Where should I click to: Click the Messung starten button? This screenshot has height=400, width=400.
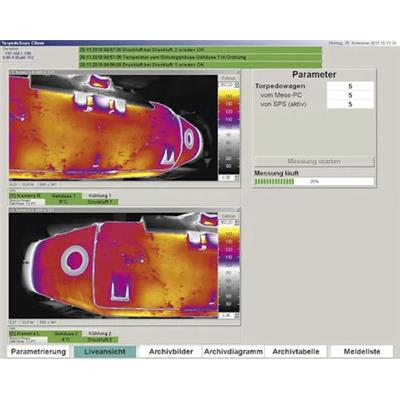[x=314, y=161]
